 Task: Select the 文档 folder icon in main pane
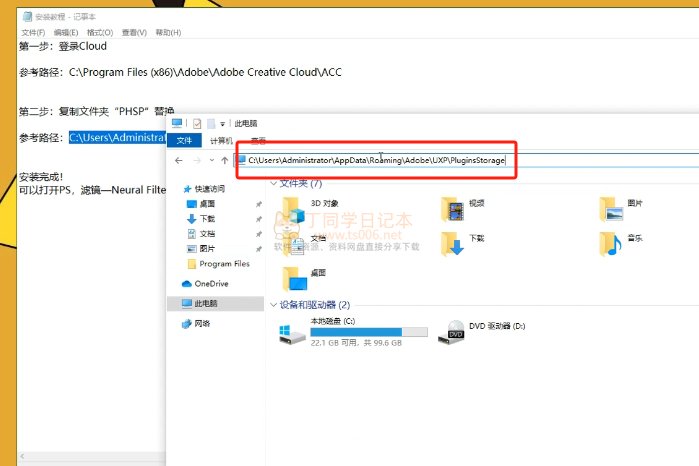point(294,244)
